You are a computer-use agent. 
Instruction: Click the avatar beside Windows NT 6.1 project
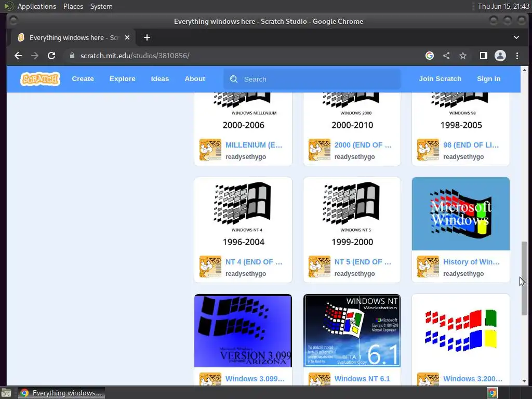click(320, 379)
